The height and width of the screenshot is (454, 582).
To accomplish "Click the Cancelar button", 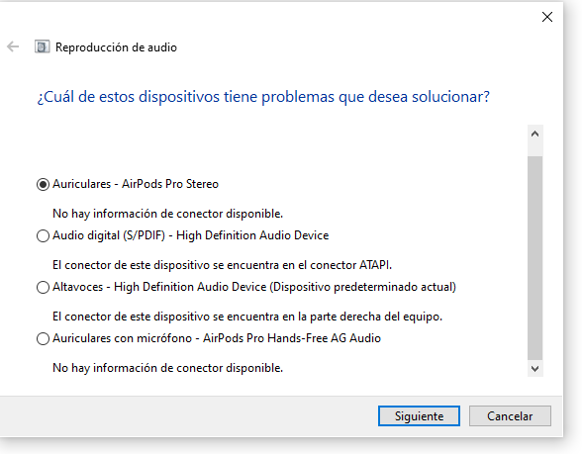I will tap(510, 416).
